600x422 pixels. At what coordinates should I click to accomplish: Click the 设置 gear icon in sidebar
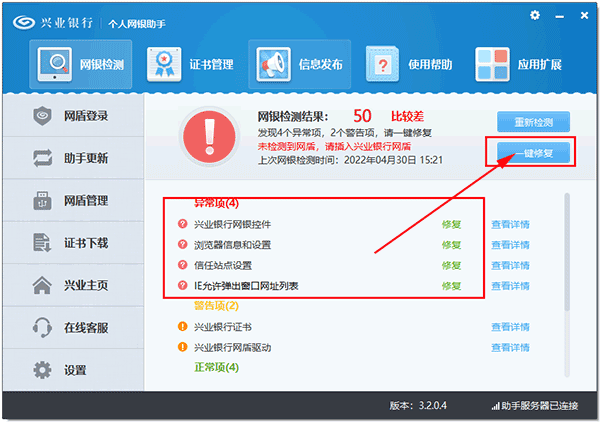(x=42, y=370)
